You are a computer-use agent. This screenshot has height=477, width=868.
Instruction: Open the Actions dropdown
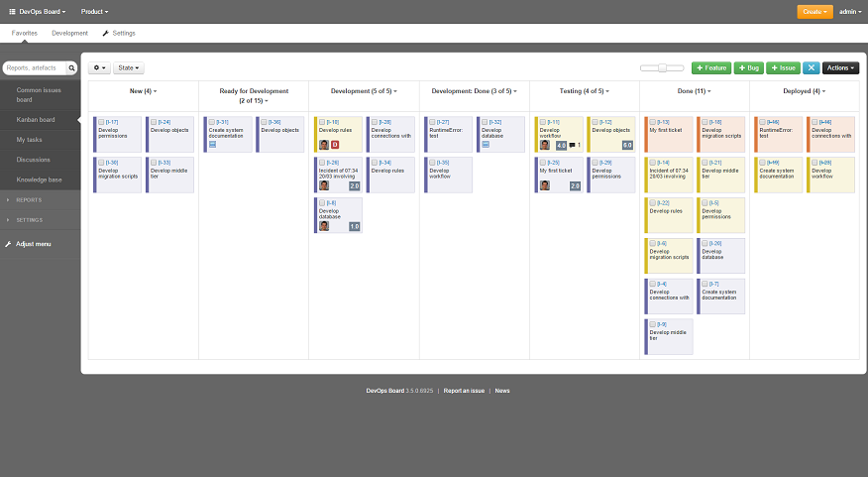[840, 67]
